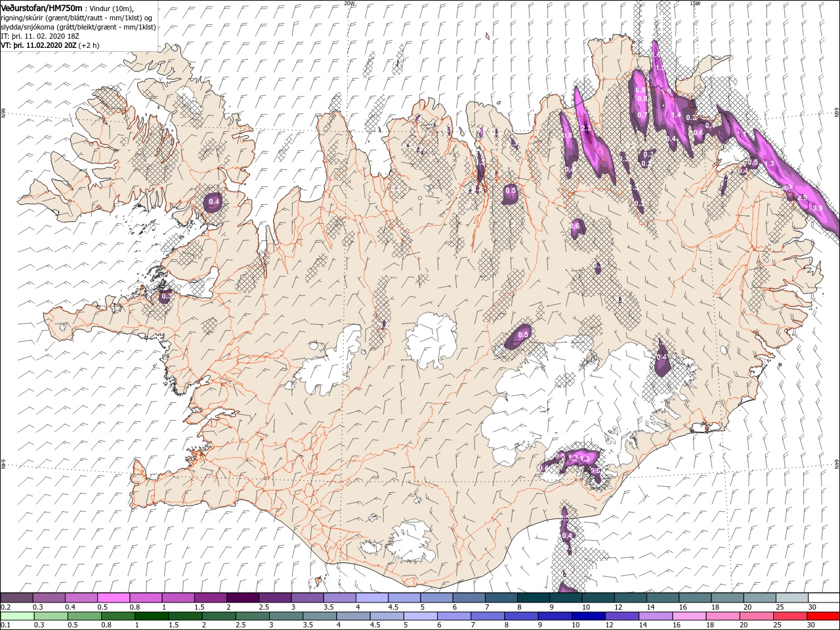Click the 0.4 snow cell off the south coast
The width and height of the screenshot is (840, 630).
pyautogui.click(x=568, y=535)
